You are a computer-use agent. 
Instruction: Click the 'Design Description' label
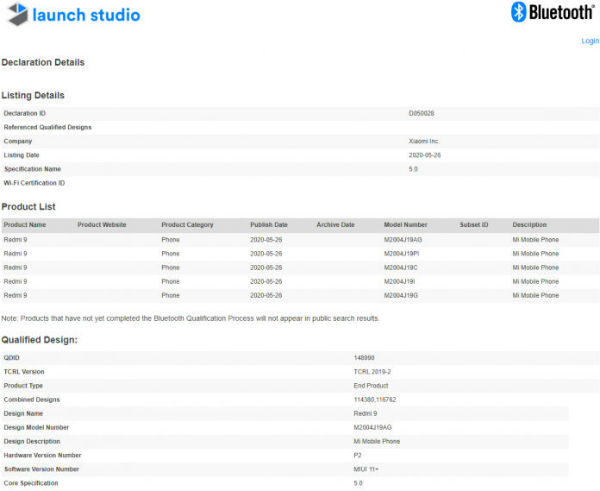(x=32, y=441)
